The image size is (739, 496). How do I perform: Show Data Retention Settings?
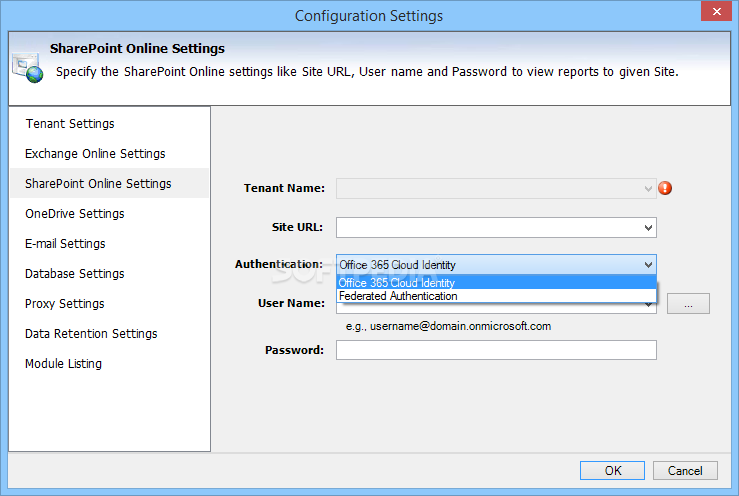pyautogui.click(x=91, y=334)
